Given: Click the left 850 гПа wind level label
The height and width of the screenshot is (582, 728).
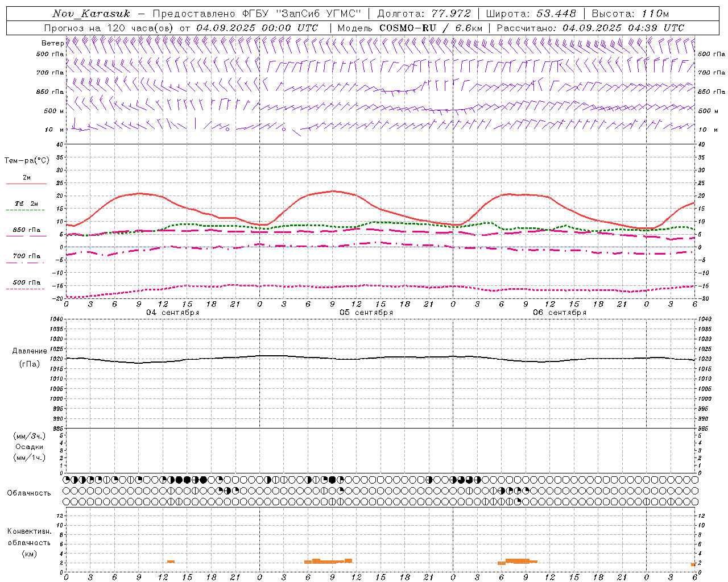Looking at the screenshot, I should tap(50, 92).
